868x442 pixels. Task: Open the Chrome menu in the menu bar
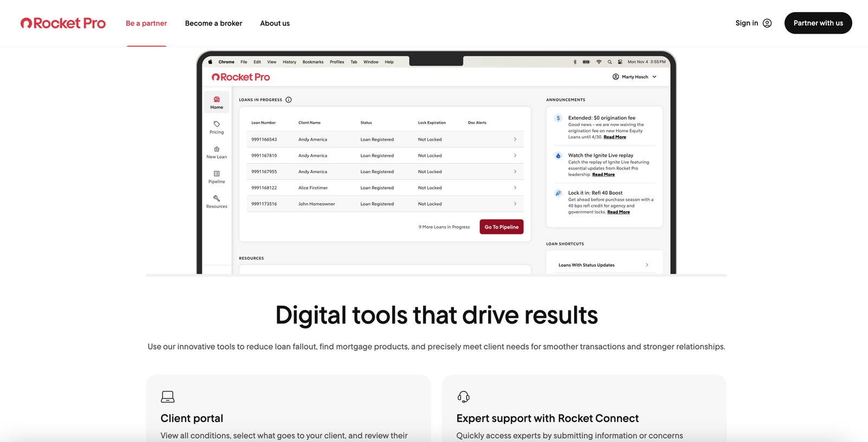pyautogui.click(x=226, y=62)
